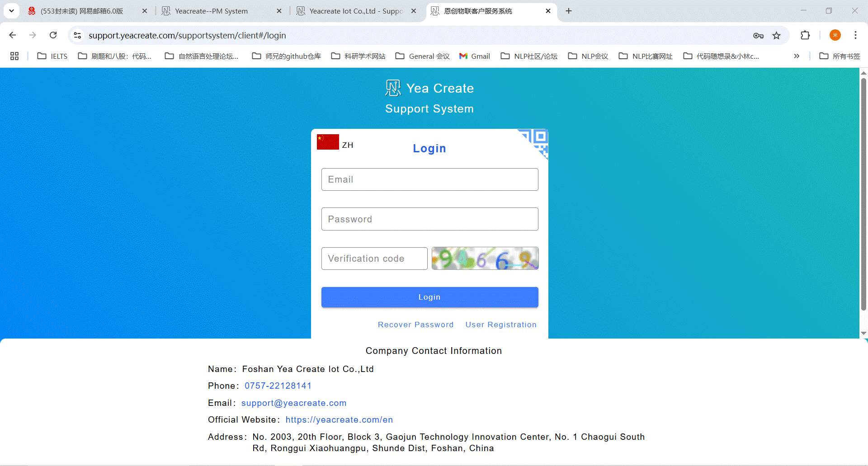Viewport: 868px width, 466px height.
Task: Refresh the captcha verification image
Action: pos(485,259)
